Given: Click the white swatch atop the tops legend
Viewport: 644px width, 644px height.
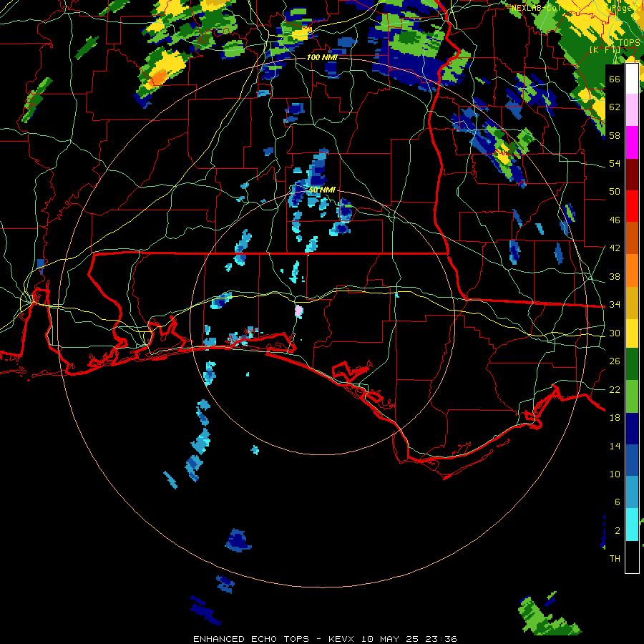Looking at the screenshot, I should (632, 79).
